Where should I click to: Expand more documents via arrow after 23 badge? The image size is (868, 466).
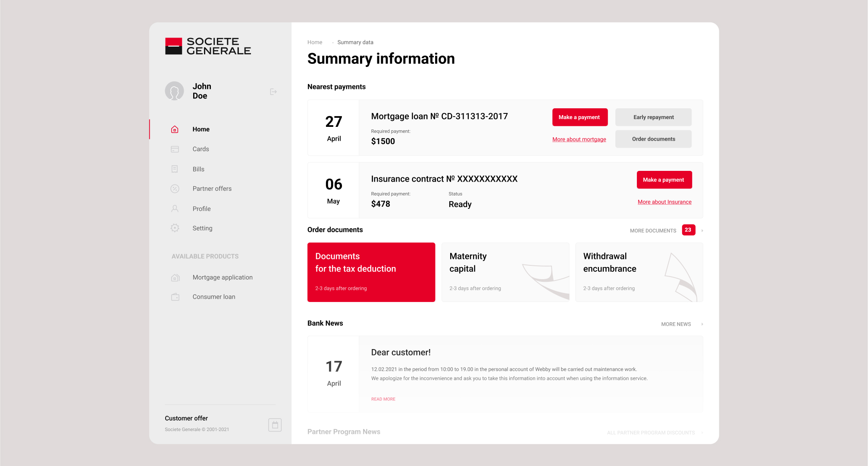click(702, 231)
